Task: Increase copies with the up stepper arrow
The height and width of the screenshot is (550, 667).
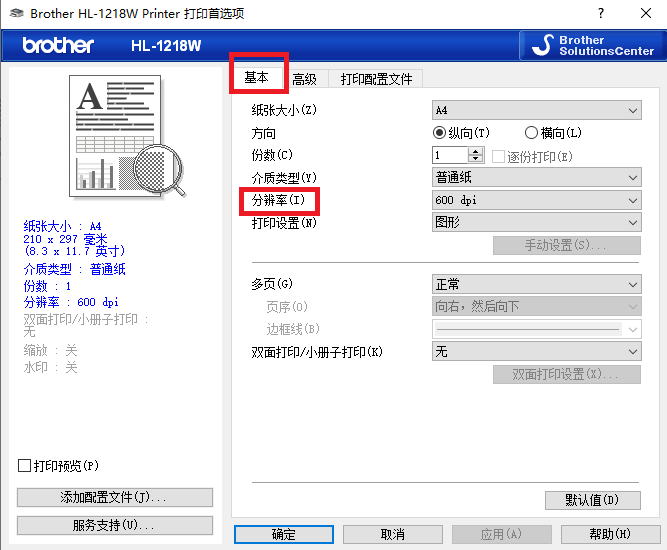Action: point(476,151)
